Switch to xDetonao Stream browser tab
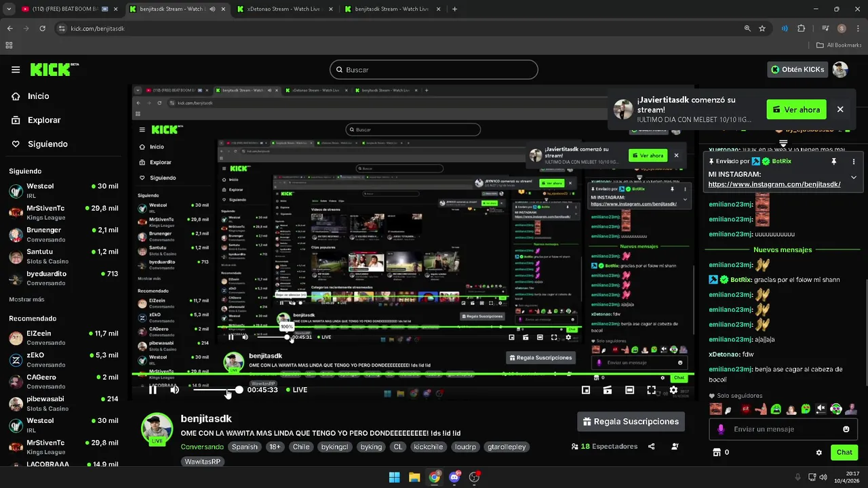The height and width of the screenshot is (488, 868). point(284,9)
